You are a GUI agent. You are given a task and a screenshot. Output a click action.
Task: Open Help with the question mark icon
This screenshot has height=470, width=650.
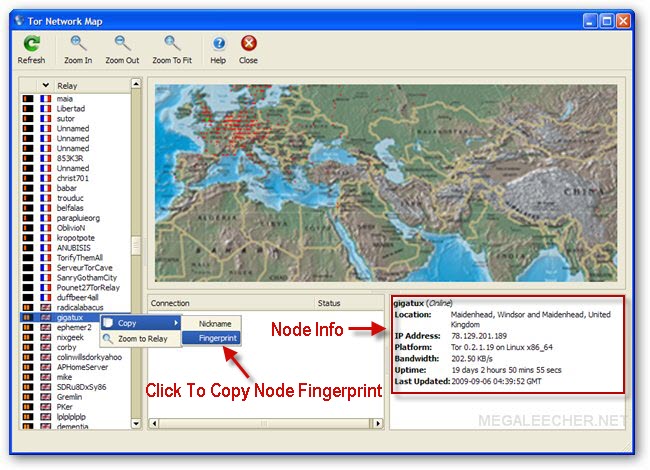(218, 43)
